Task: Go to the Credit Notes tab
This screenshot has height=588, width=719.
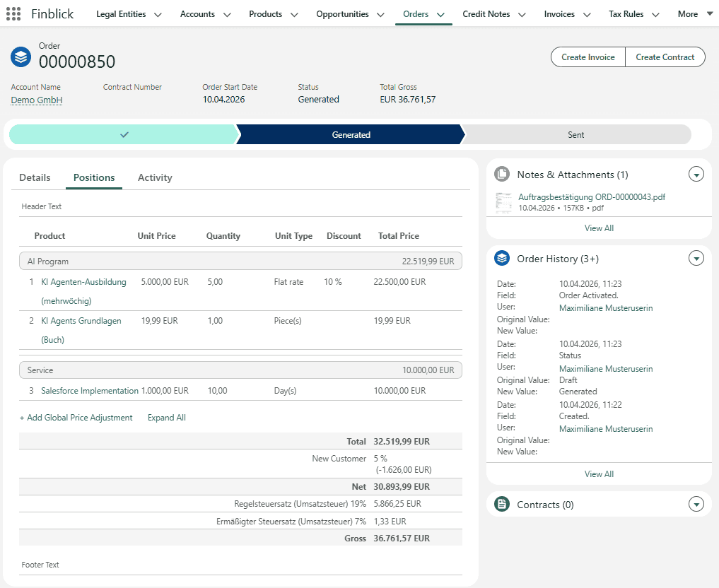Action: coord(486,13)
